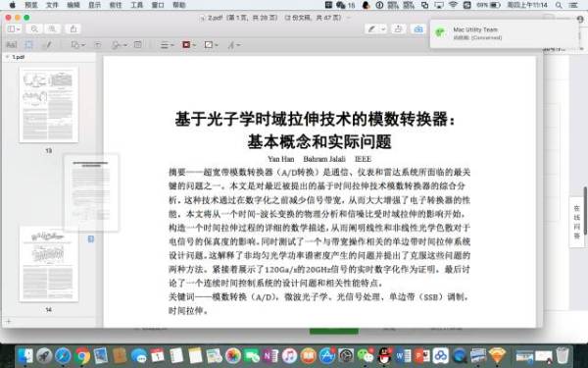The height and width of the screenshot is (368, 588).
Task: Open the border color swatch
Action: (188, 45)
